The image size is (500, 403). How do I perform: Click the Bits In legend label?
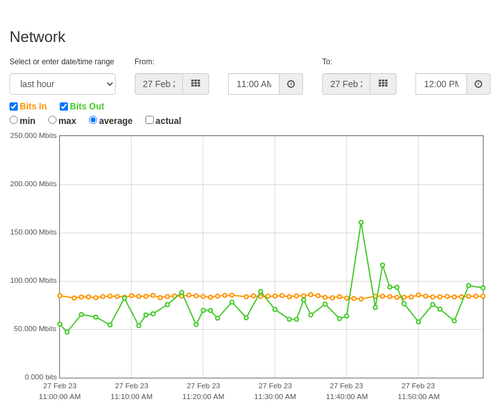[33, 106]
